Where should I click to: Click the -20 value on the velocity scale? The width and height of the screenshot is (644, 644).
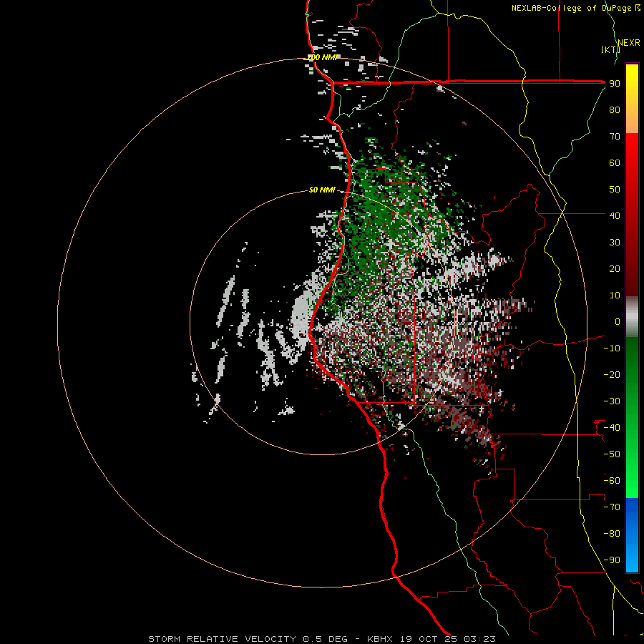coord(612,375)
